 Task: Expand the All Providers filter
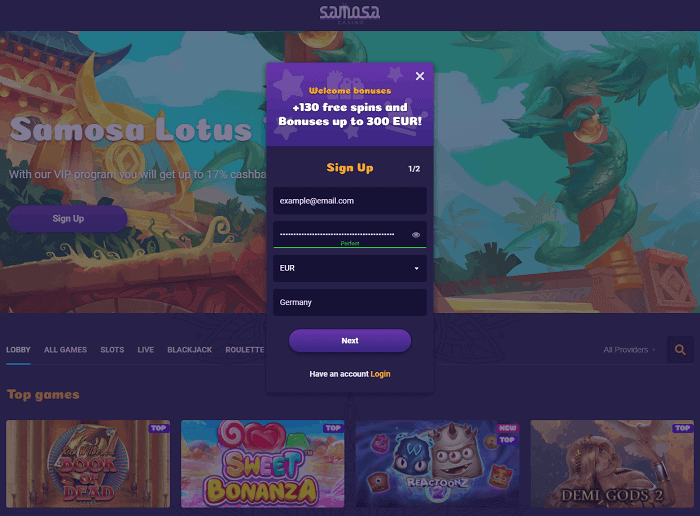629,350
